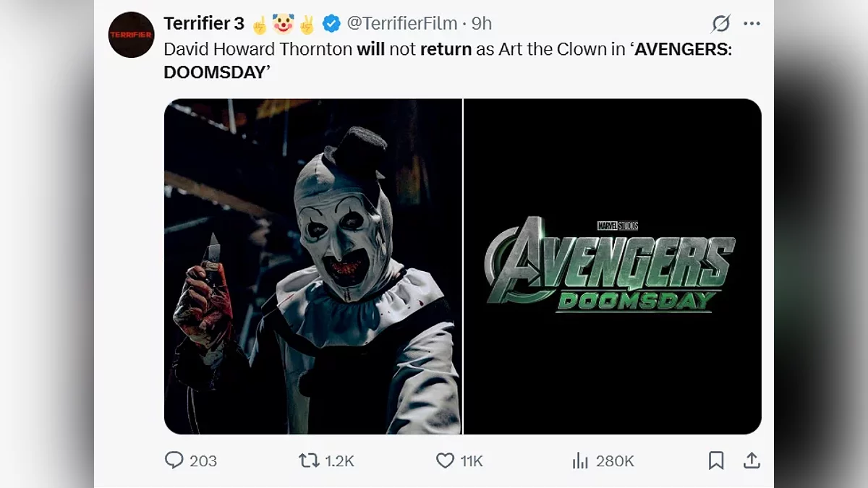868x488 pixels.
Task: Open the view analytics bar-chart icon
Action: pos(580,461)
